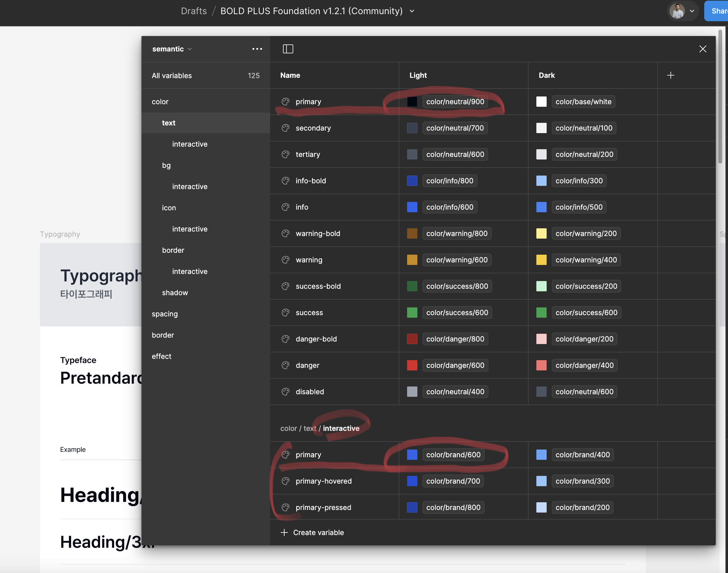This screenshot has height=573, width=728.
Task: Click the more options ellipsis icon
Action: pyautogui.click(x=257, y=49)
